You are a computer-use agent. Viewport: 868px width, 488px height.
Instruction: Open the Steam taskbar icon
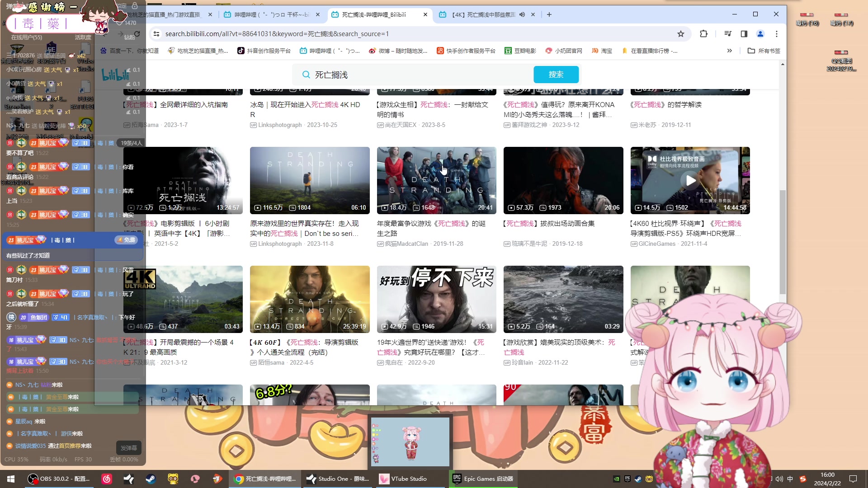(151, 479)
